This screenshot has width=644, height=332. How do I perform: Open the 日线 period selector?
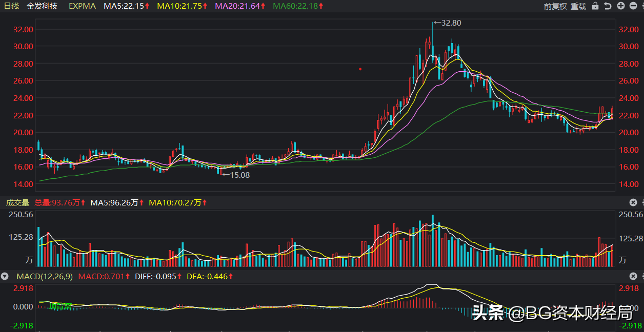[x=11, y=6]
